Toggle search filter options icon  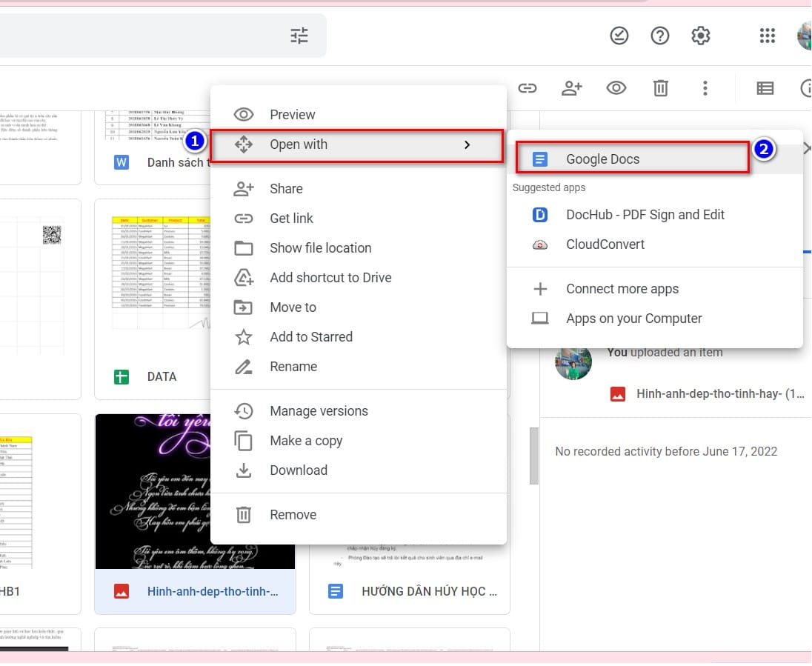coord(299,34)
